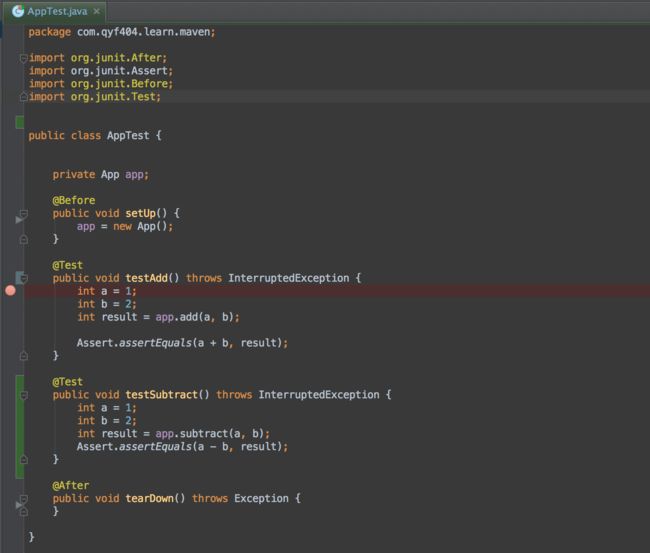Click 'Assert.assertEquals(a - b, result)' line
650x553 pixels.
click(182, 446)
